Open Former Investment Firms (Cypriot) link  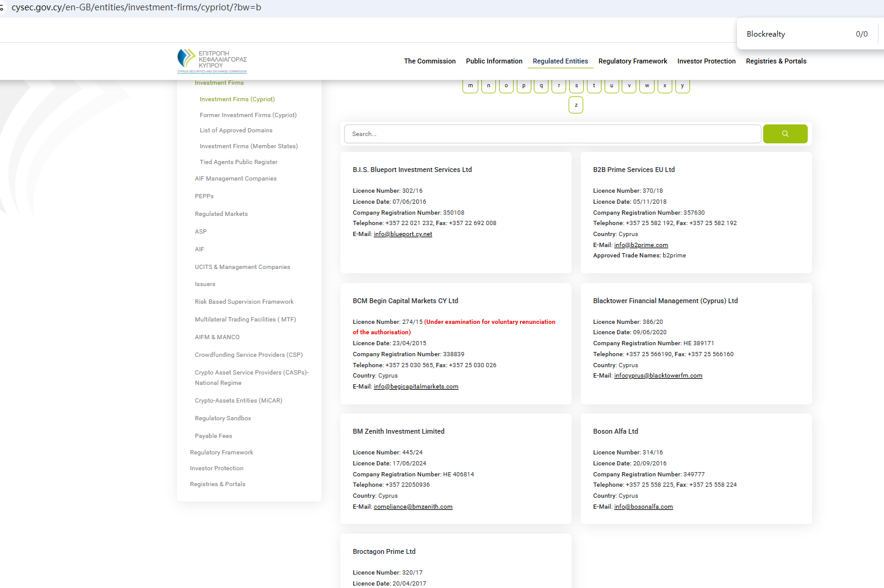248,115
